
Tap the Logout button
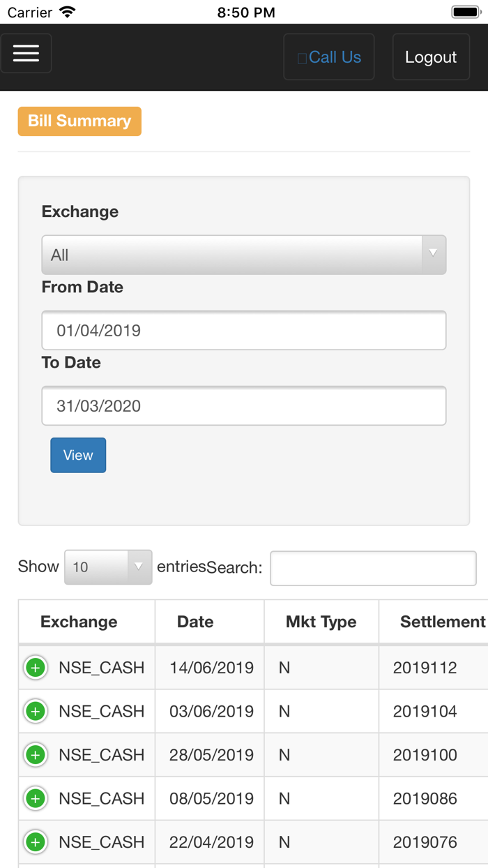[431, 57]
